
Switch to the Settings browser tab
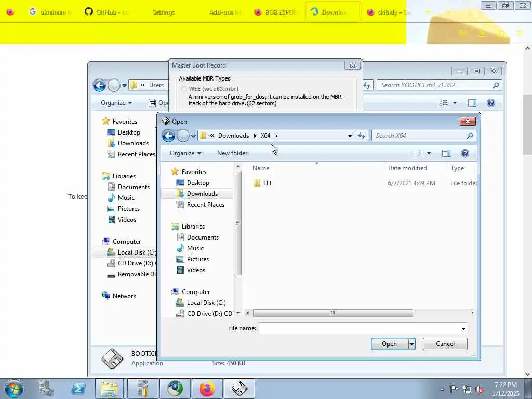(x=163, y=12)
